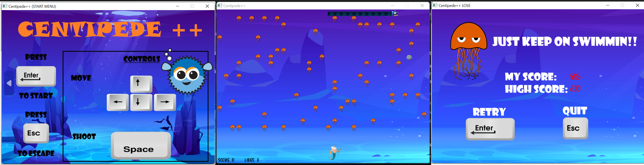This screenshot has width=644, height=165.
Task: Click the LIVES: 3 readout in game window
Action: click(252, 160)
